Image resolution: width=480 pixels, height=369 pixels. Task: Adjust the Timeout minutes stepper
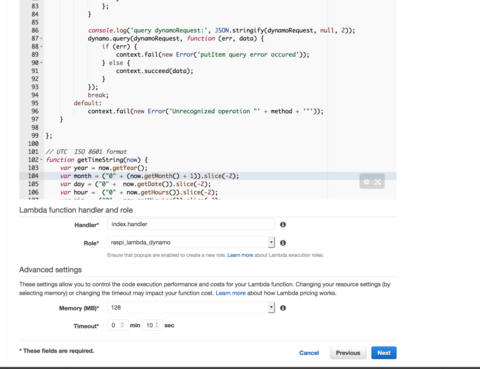point(122,325)
